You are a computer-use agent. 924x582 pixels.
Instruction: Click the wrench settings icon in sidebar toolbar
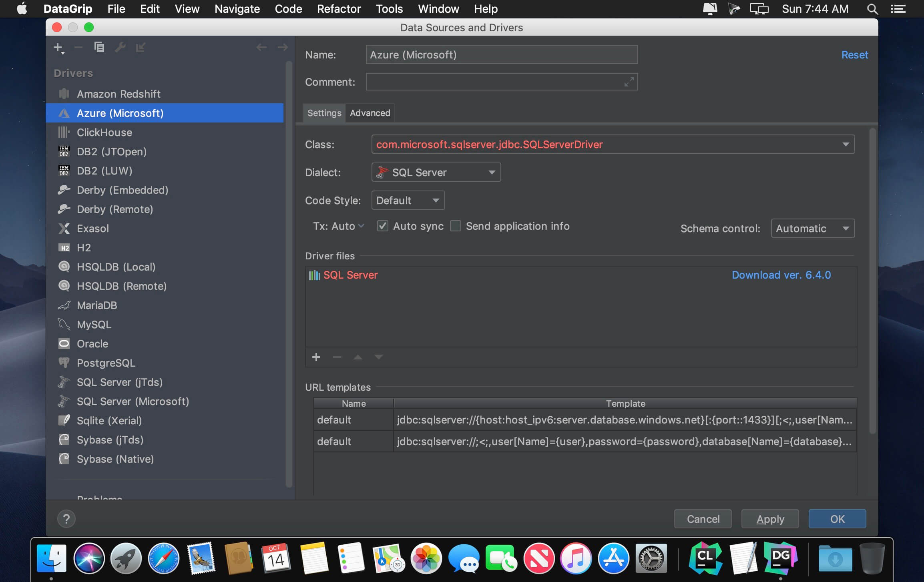pos(120,47)
